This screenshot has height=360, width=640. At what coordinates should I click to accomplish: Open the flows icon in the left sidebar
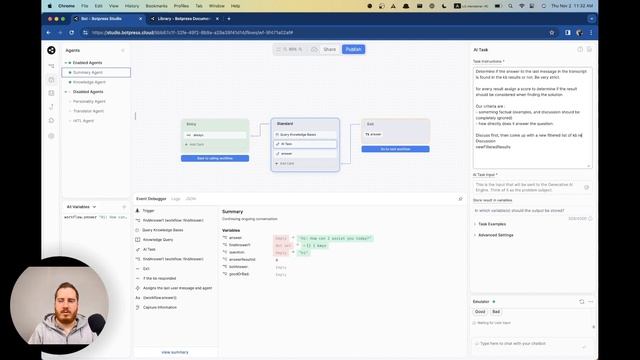click(x=51, y=66)
